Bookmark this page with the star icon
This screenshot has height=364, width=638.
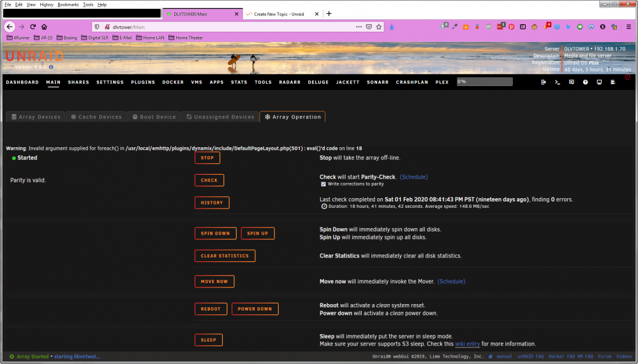click(379, 27)
